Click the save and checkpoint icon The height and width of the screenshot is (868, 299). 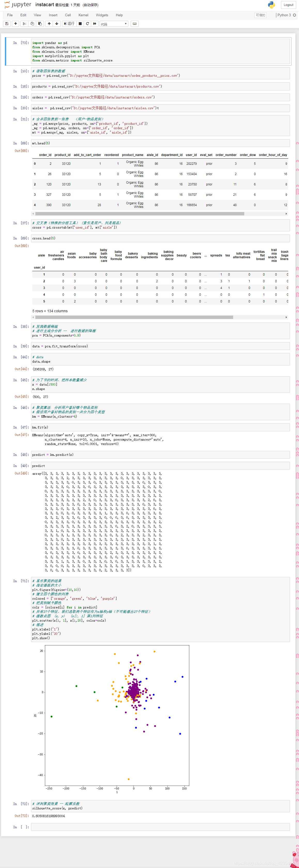point(7,24)
